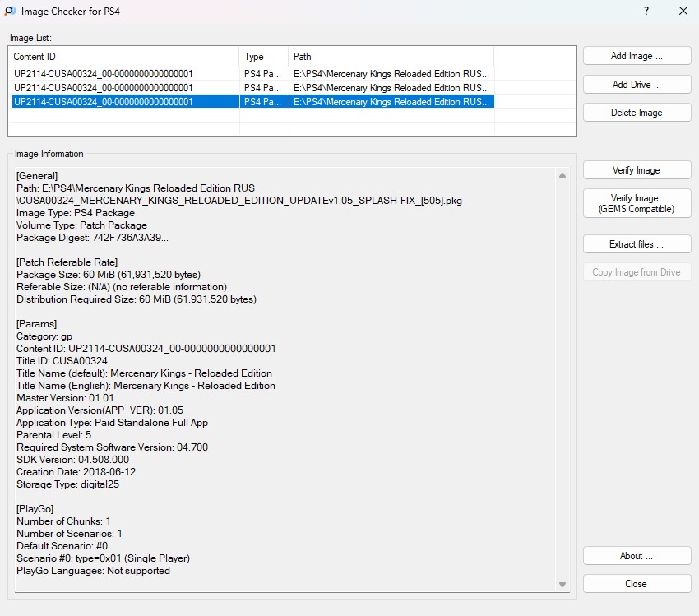Close the Image Checker window via X
The width and height of the screenshot is (699, 616).
(683, 11)
